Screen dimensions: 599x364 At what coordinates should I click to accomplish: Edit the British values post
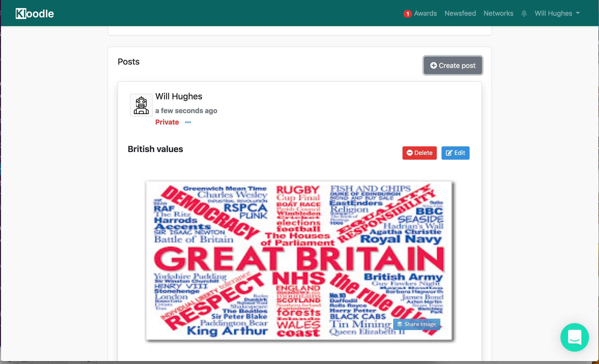(455, 153)
